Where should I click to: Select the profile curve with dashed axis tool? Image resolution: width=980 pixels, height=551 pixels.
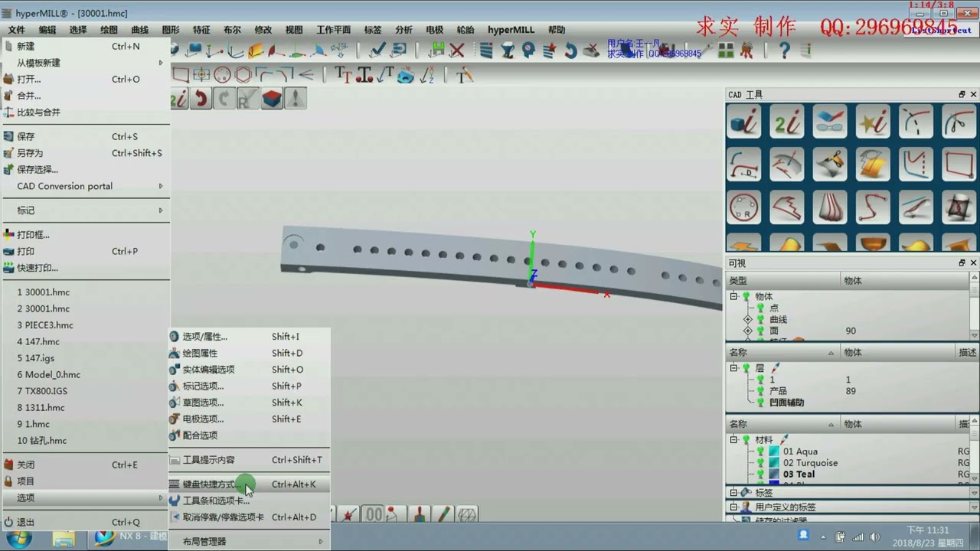point(916,165)
